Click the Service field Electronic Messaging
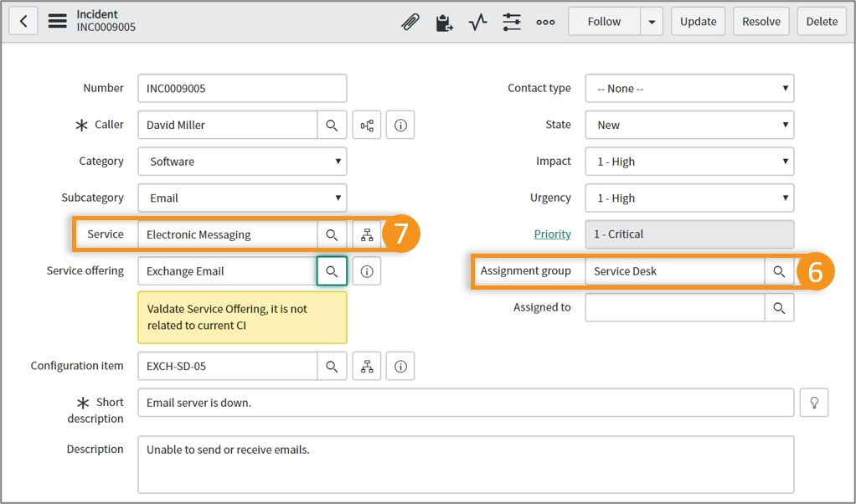Screen dimensions: 856x504 click(228, 234)
